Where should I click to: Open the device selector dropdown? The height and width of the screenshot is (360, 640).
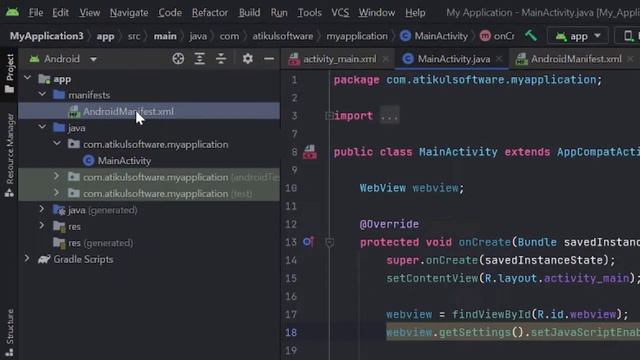(629, 36)
